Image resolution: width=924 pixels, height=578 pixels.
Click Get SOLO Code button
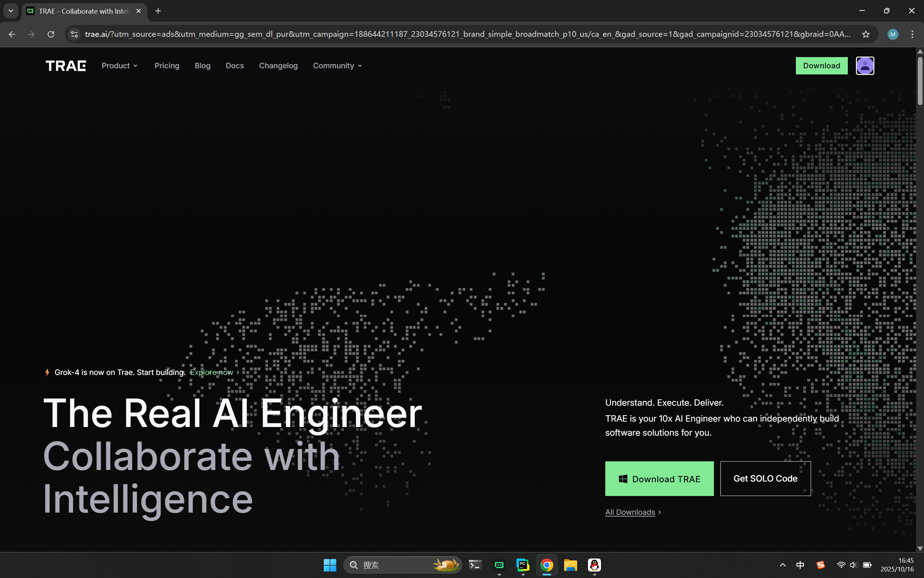766,479
